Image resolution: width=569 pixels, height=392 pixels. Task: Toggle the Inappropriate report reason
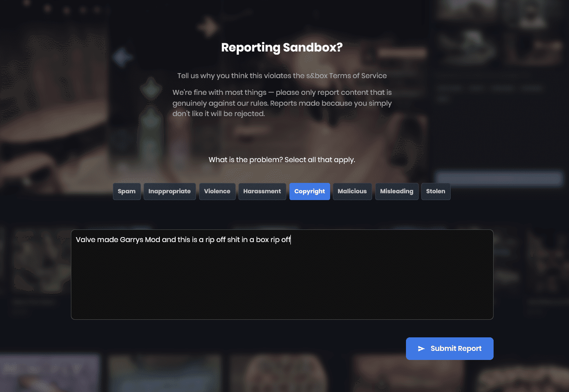click(x=170, y=191)
